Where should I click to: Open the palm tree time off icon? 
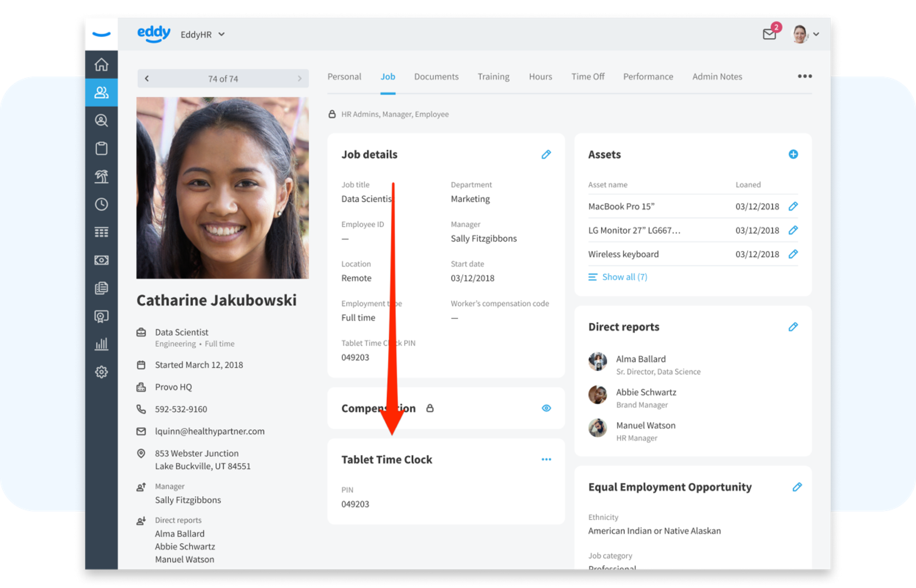[101, 177]
